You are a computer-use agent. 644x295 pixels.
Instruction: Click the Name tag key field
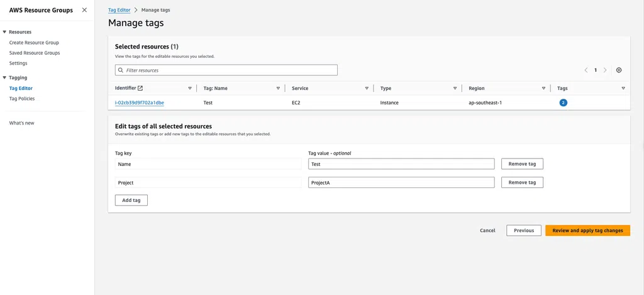click(x=208, y=164)
